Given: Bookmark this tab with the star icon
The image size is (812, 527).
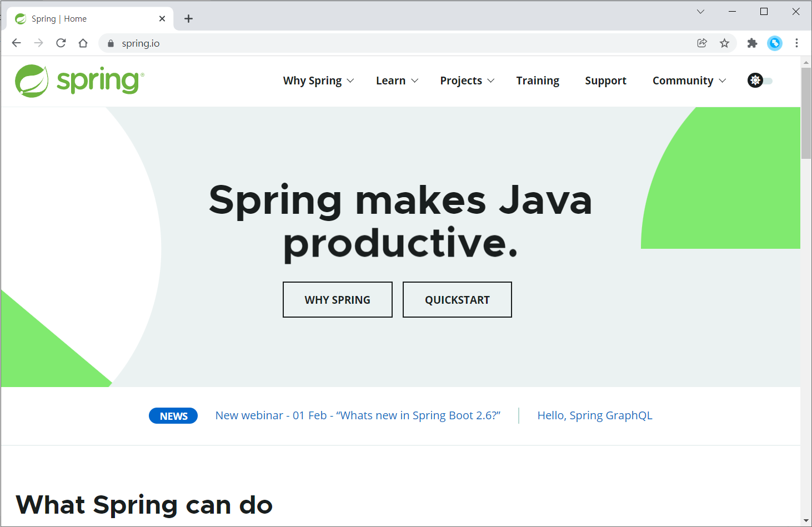Looking at the screenshot, I should coord(724,43).
